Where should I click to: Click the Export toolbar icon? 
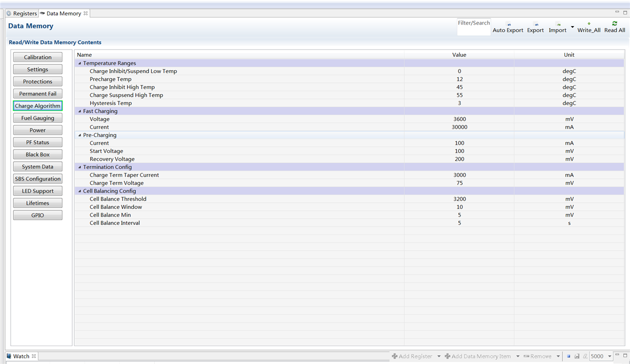(536, 24)
